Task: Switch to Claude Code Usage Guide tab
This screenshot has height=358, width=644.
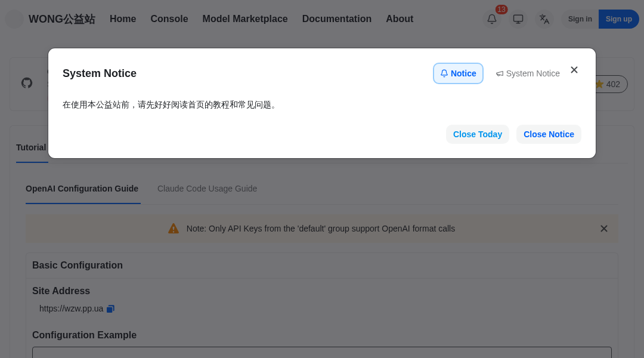Action: tap(207, 189)
